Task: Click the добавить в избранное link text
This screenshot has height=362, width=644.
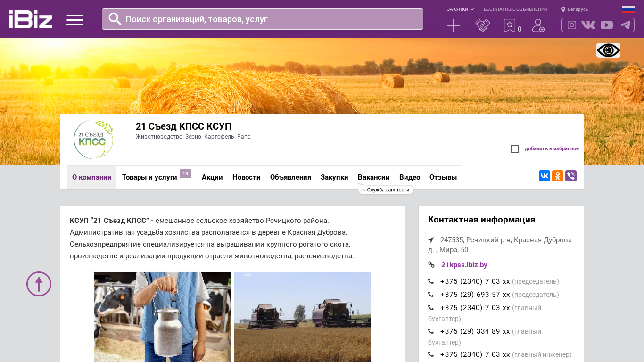Action: pos(552,149)
